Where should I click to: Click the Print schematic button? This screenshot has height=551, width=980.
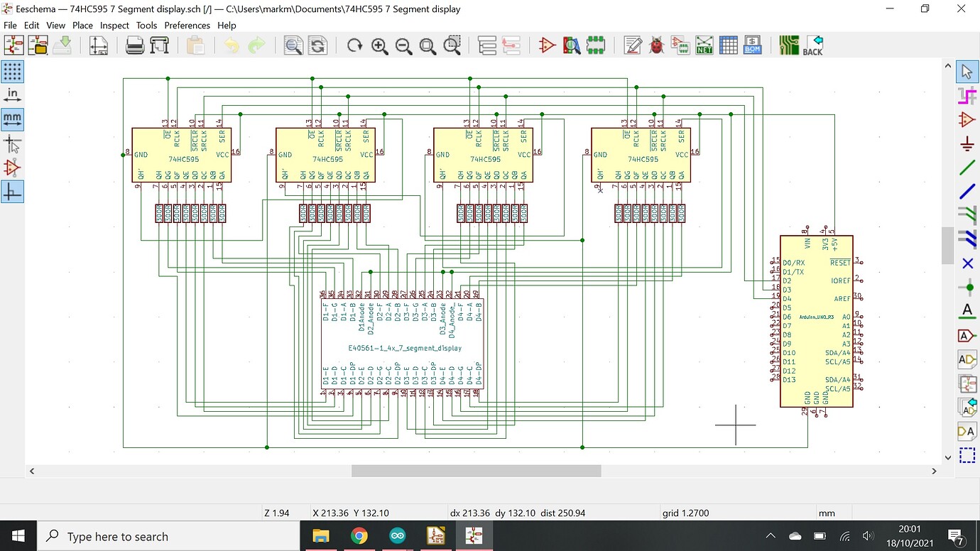click(x=135, y=46)
